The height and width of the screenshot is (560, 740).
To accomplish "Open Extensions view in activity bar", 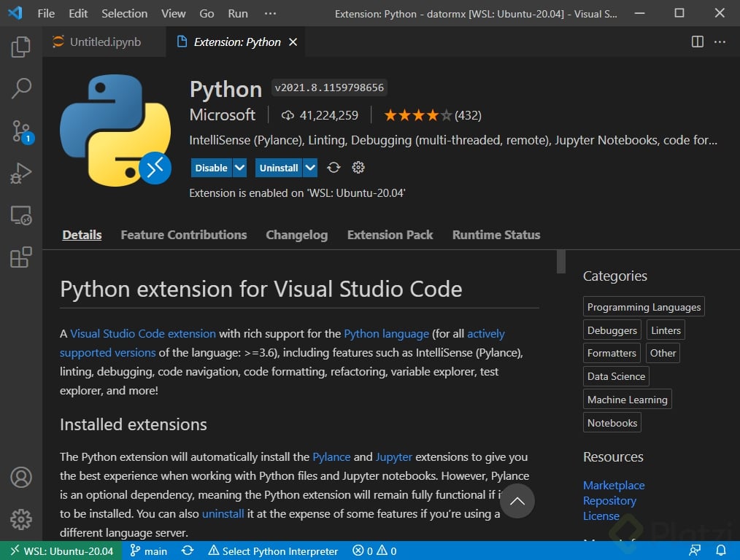I will point(20,257).
